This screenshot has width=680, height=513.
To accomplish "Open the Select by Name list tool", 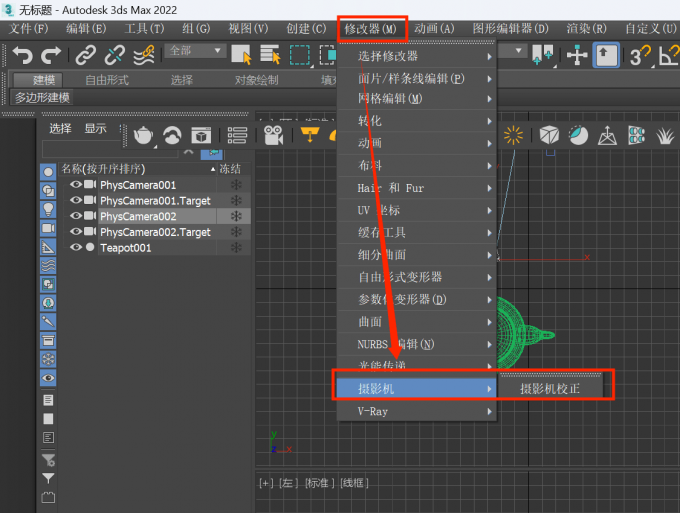I will point(270,55).
